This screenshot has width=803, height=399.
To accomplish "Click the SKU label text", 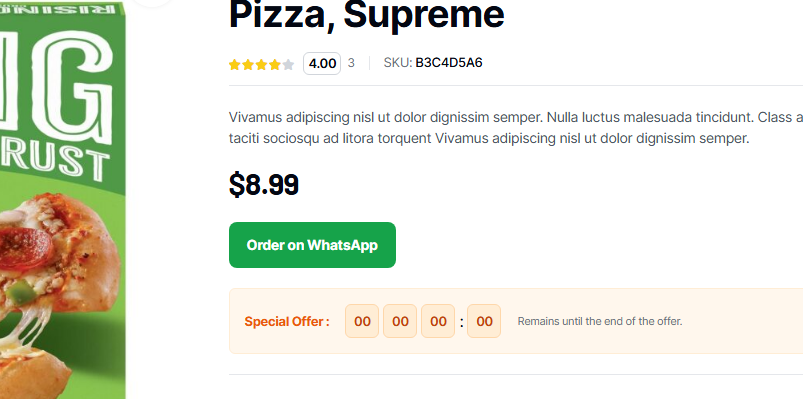I will 397,63.
